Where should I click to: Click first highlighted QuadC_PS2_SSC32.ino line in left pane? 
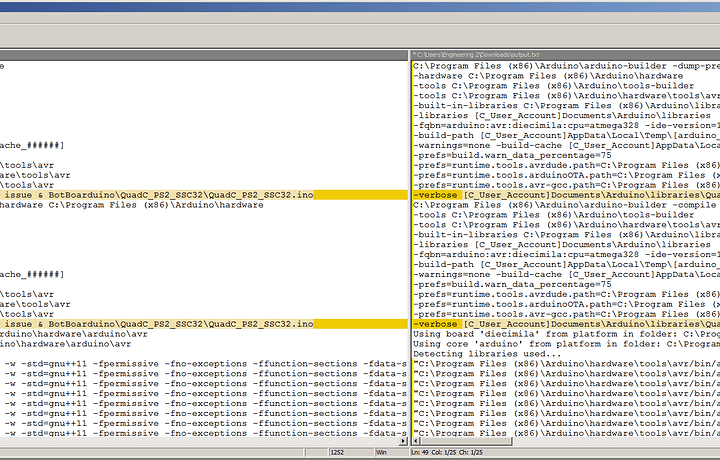[x=203, y=195]
